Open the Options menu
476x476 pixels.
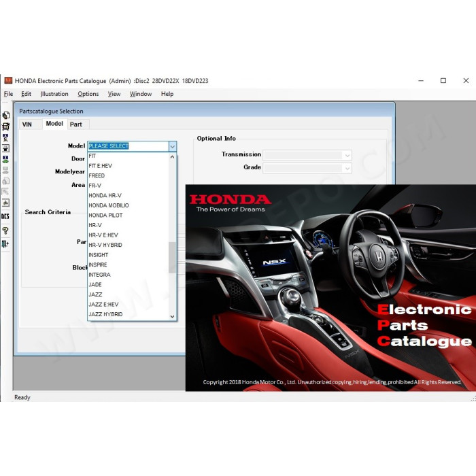[88, 94]
